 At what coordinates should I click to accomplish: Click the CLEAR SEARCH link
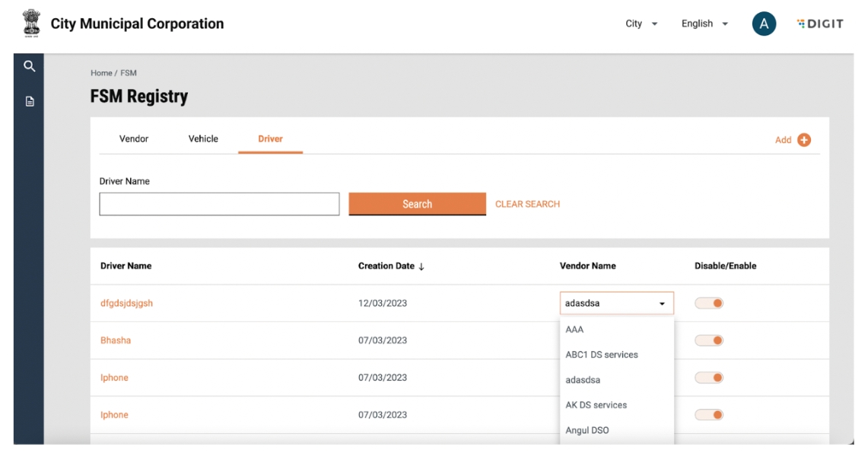[527, 204]
